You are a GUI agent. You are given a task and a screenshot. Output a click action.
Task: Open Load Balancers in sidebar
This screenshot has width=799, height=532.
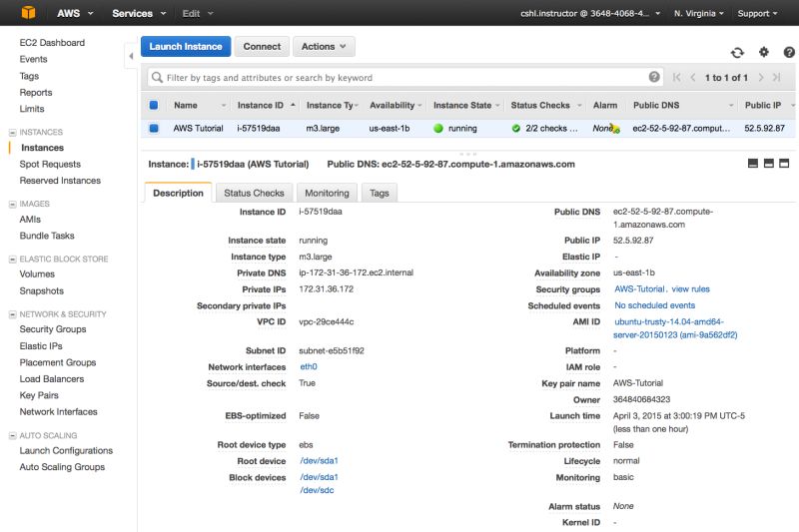52,379
